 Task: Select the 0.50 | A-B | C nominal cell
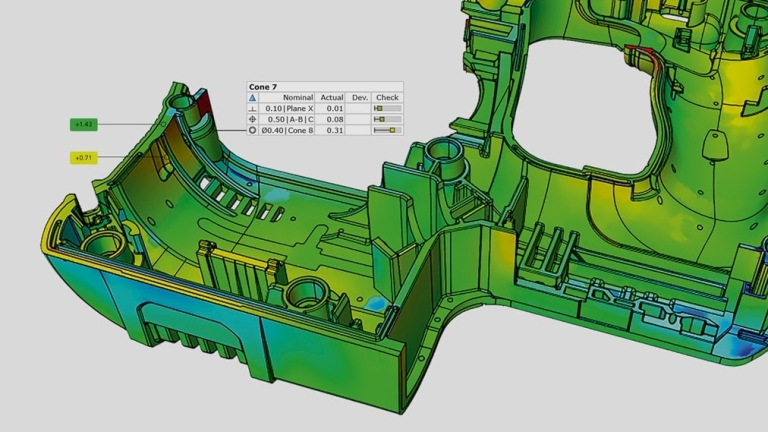point(289,119)
